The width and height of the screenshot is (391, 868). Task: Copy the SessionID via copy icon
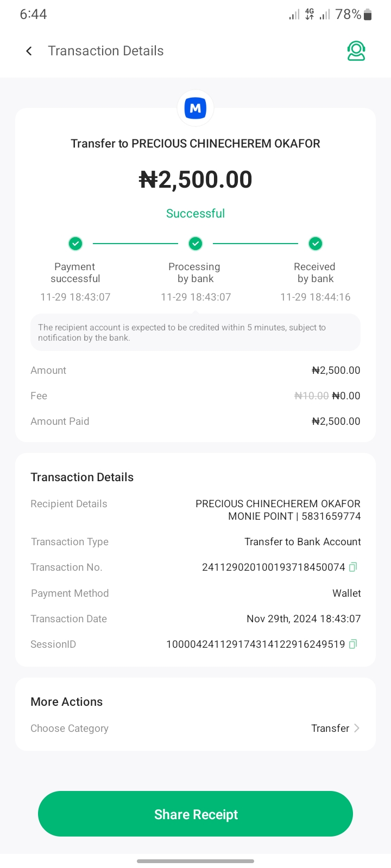(353, 644)
